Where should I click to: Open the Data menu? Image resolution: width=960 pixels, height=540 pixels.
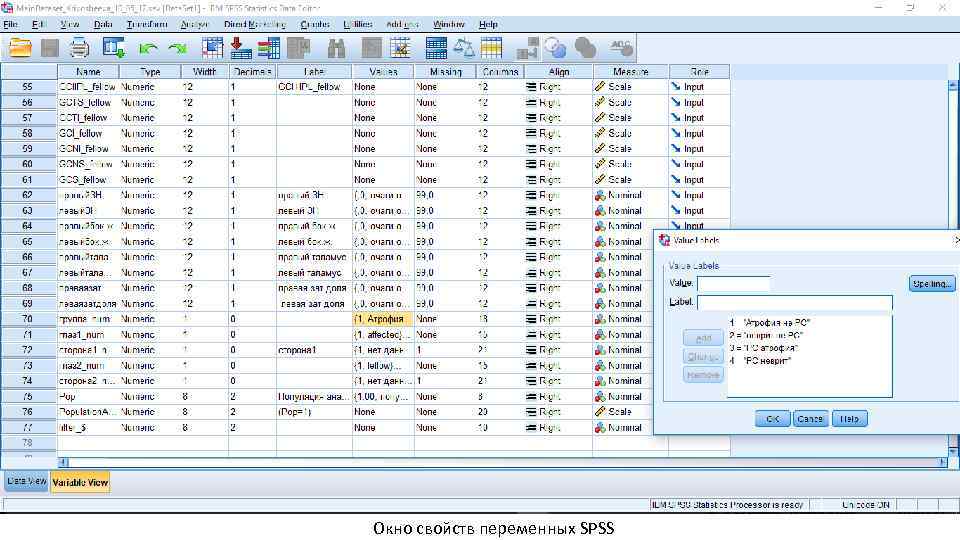click(x=103, y=24)
